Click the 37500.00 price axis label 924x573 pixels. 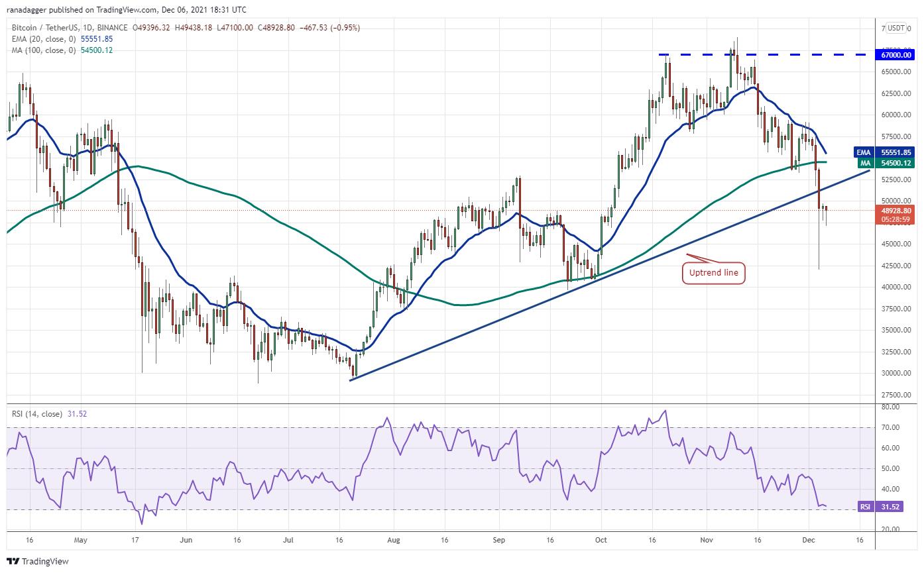(896, 309)
